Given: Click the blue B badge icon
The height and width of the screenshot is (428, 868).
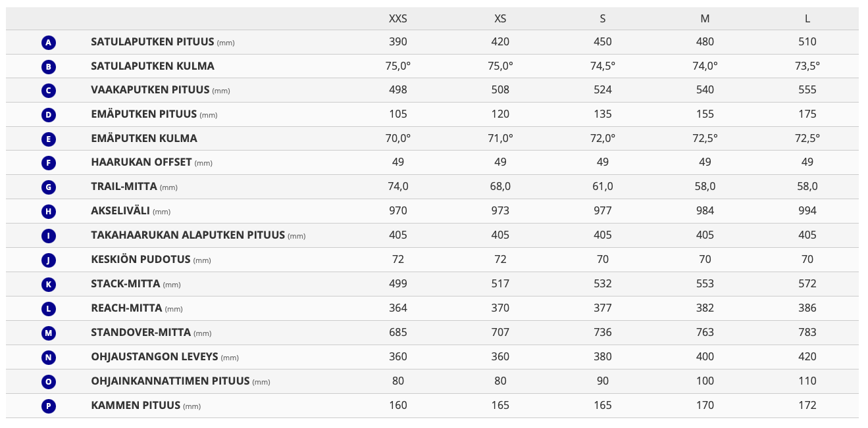Looking at the screenshot, I should [x=48, y=66].
